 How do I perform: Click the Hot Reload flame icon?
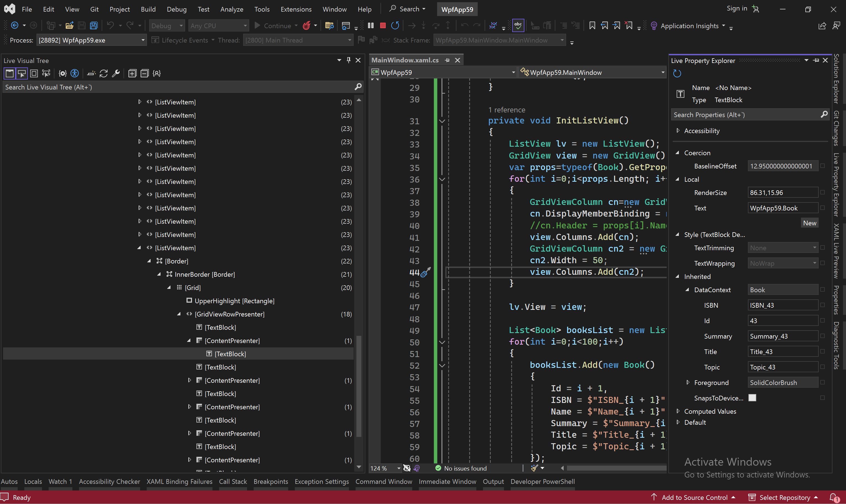(x=306, y=25)
